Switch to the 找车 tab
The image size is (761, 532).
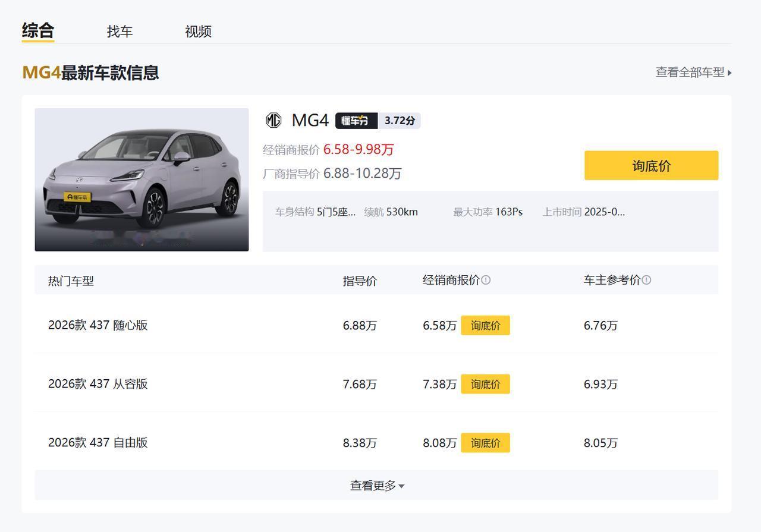(x=120, y=32)
